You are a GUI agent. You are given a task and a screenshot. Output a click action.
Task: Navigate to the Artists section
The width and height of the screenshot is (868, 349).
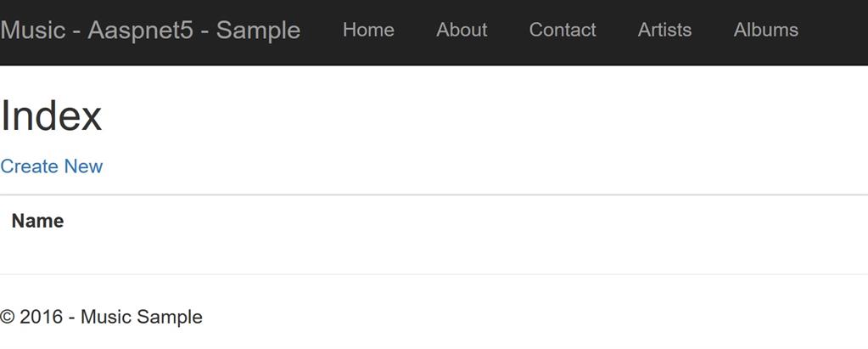pyautogui.click(x=664, y=31)
